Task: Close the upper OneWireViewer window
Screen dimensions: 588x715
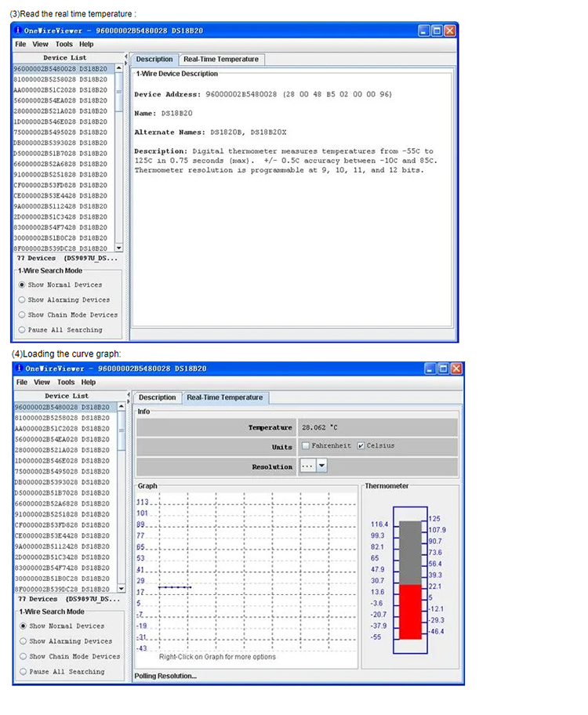Action: coord(449,31)
